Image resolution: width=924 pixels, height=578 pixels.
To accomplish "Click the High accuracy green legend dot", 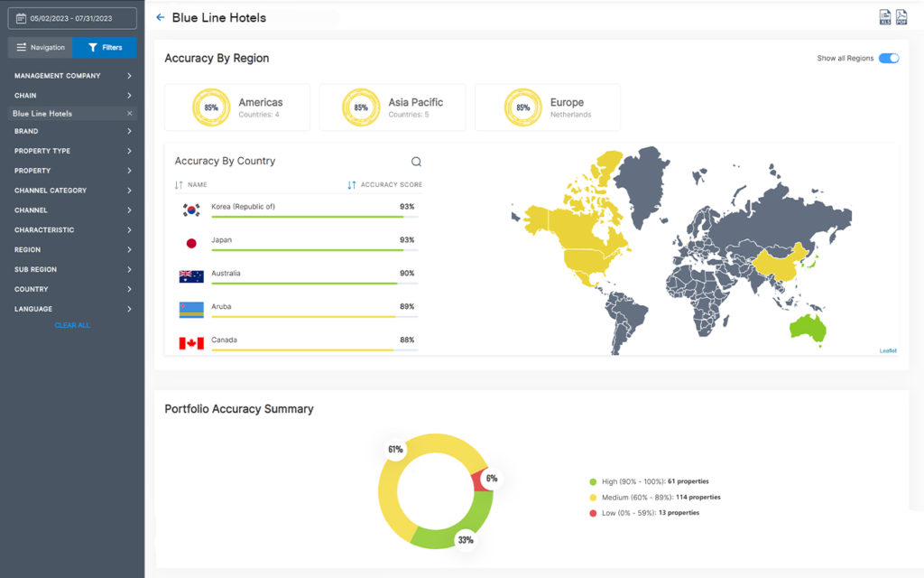I will [x=593, y=481].
